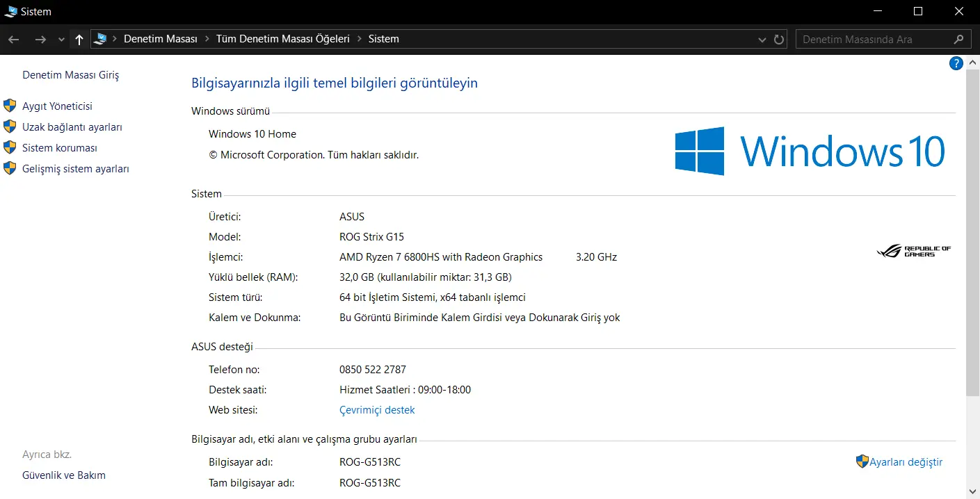This screenshot has height=499, width=980.
Task: Click the search magnifier icon
Action: (959, 40)
